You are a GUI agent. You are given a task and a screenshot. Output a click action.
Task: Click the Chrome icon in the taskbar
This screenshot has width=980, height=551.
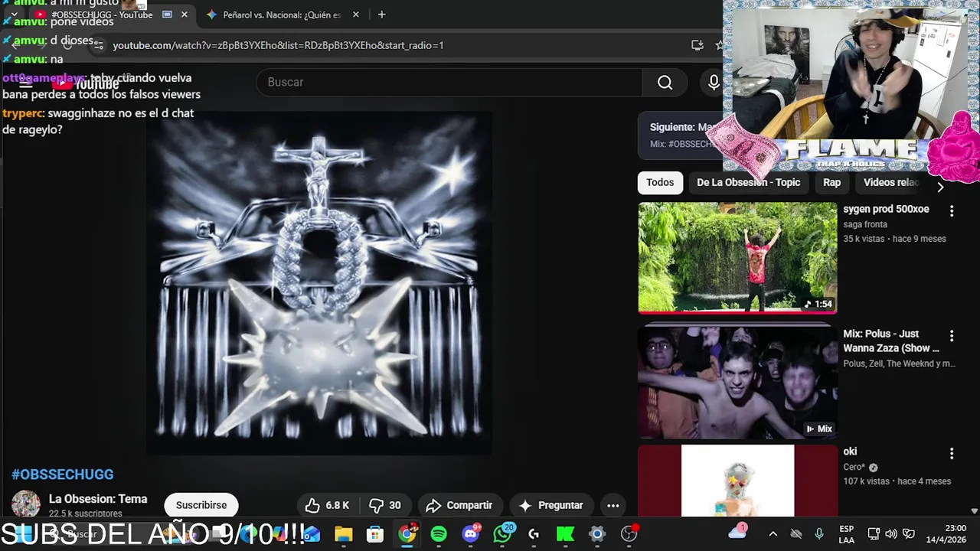[407, 533]
